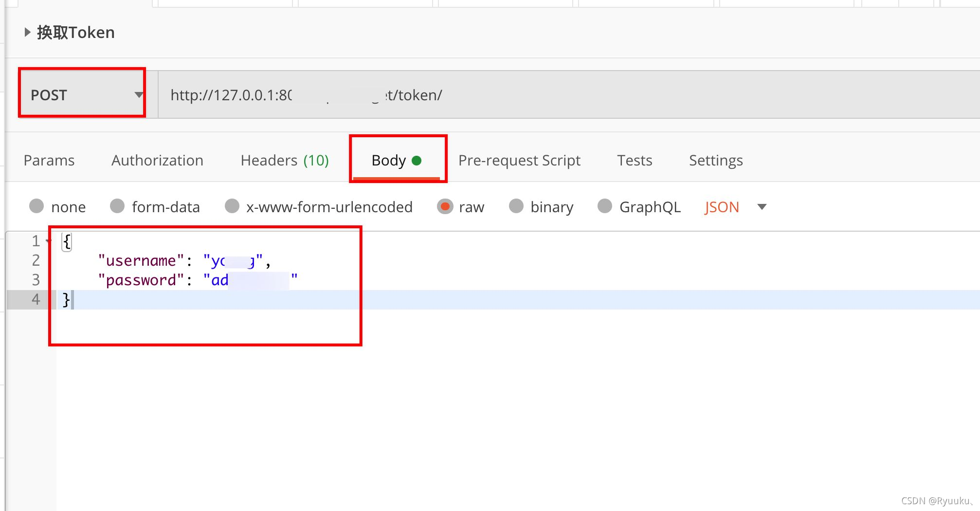Screen dimensions: 980x511
Task: Click the request URL input field
Action: coord(568,94)
